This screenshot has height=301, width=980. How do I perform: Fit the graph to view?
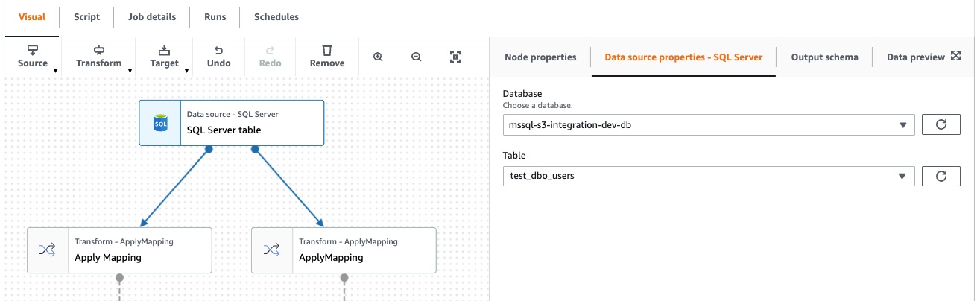point(455,57)
